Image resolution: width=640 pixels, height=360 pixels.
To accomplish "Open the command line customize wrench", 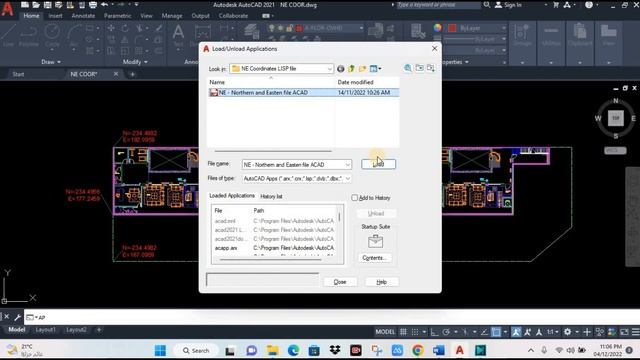I will (18, 317).
